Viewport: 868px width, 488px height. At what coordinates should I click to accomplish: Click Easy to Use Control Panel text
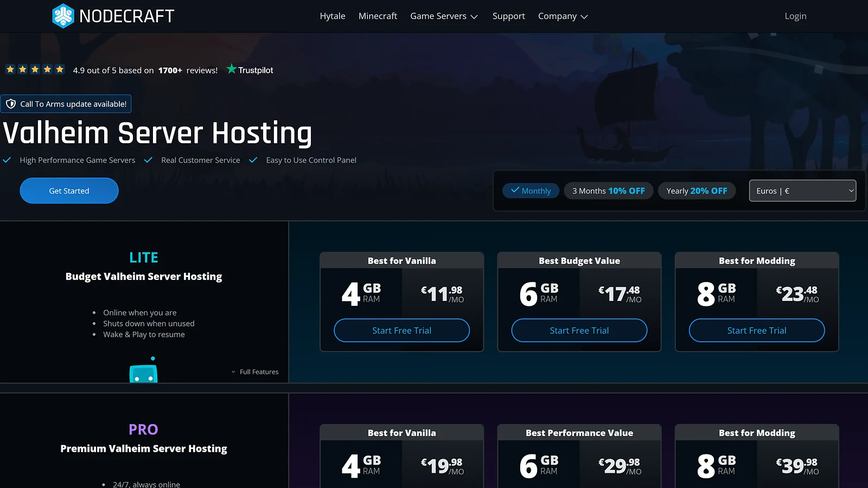pyautogui.click(x=311, y=160)
